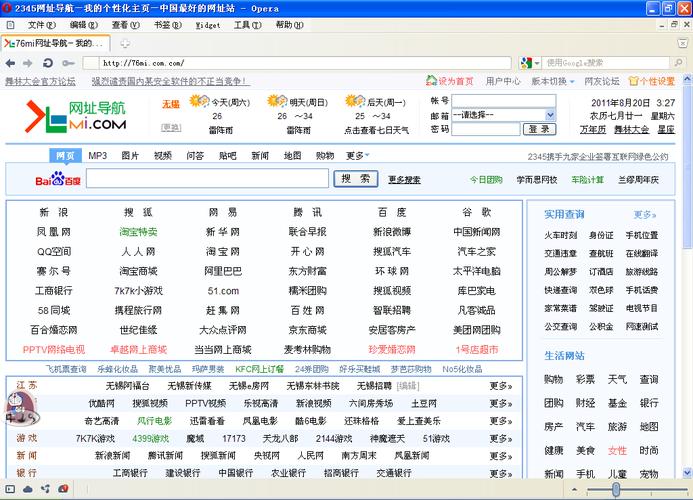Image resolution: width=693 pixels, height=500 pixels.
Task: Open the 用户中心 link
Action: coord(503,81)
